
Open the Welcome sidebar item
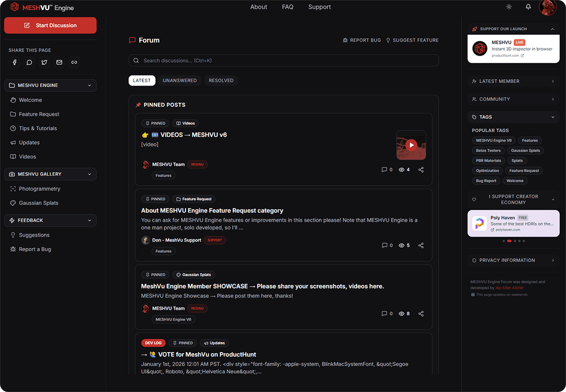pyautogui.click(x=26, y=100)
